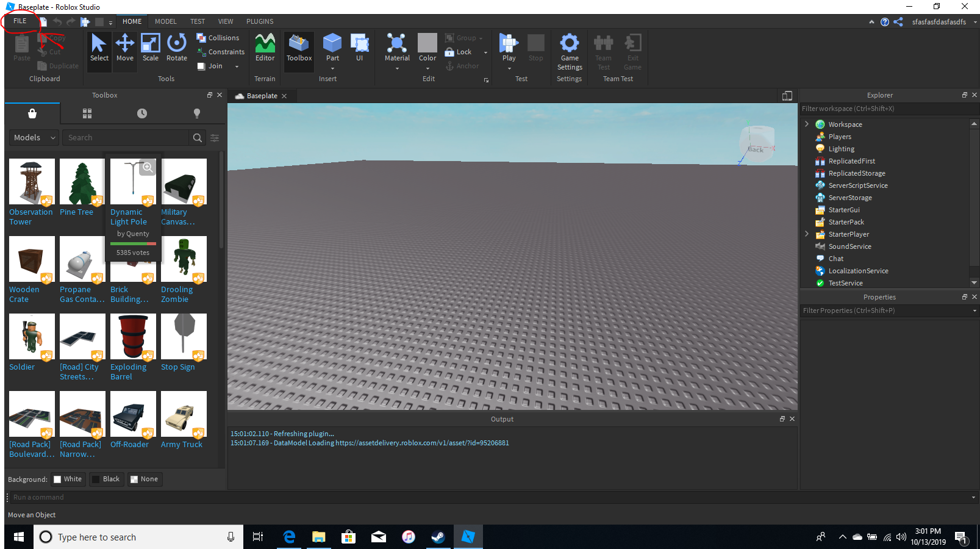Open the Creations lightbulb tab in Toolbox
Screen dimensions: 980x549
coord(196,113)
